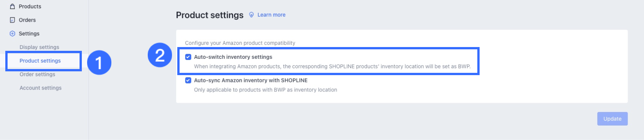Uncheck Auto-sync Amazon inventory with SHOPLINE checkbox

[188, 80]
